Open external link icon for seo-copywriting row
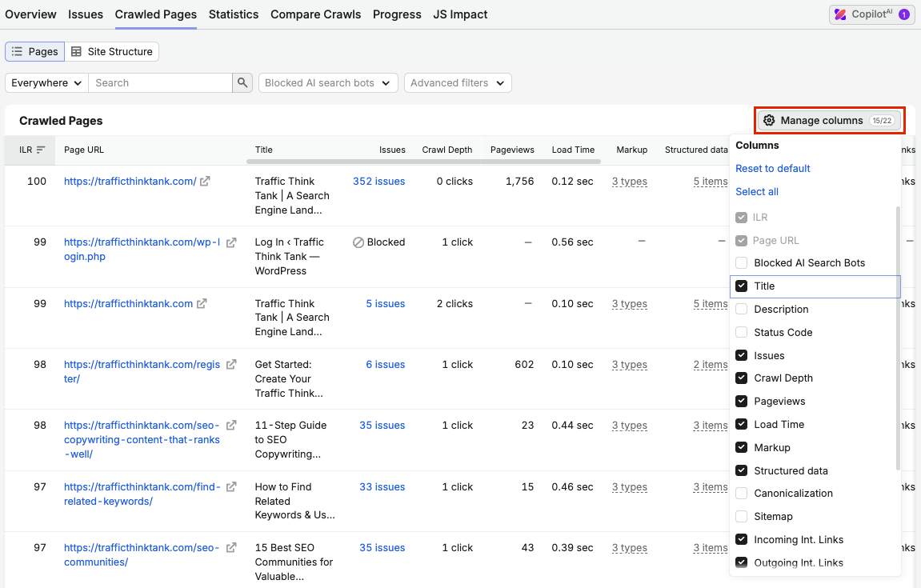The height and width of the screenshot is (588, 921). (x=231, y=425)
